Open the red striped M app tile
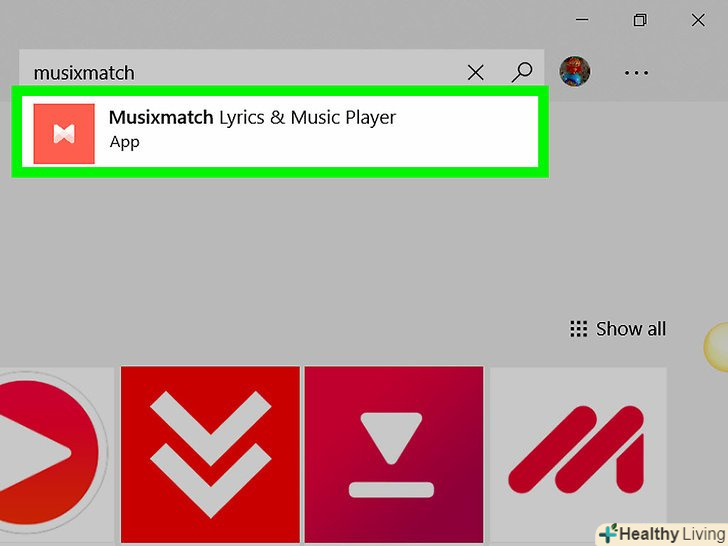This screenshot has width=728, height=546. 578,455
